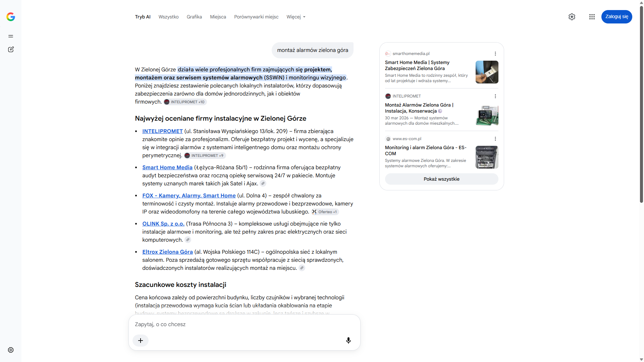Click the montaż alarmów zielona góra query bubble
The height and width of the screenshot is (362, 644).
[313, 50]
